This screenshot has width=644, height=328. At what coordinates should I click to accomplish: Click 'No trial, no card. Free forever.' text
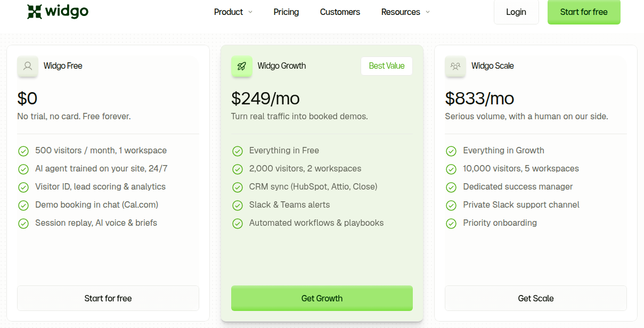point(74,116)
